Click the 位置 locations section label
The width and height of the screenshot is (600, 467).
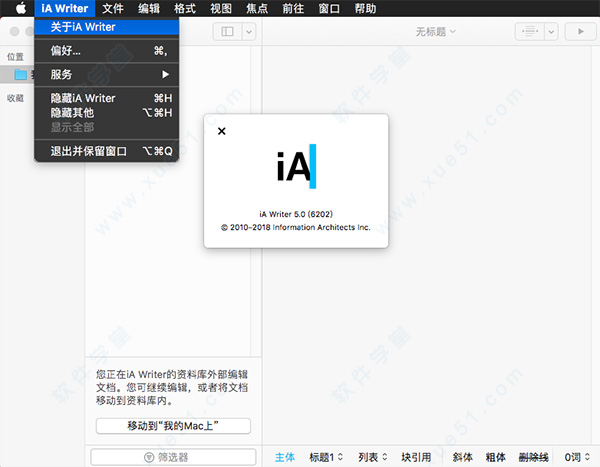[x=15, y=57]
